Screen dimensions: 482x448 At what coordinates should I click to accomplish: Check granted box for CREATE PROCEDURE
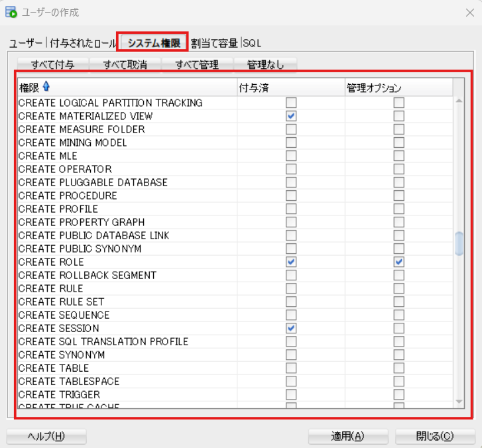tap(291, 196)
